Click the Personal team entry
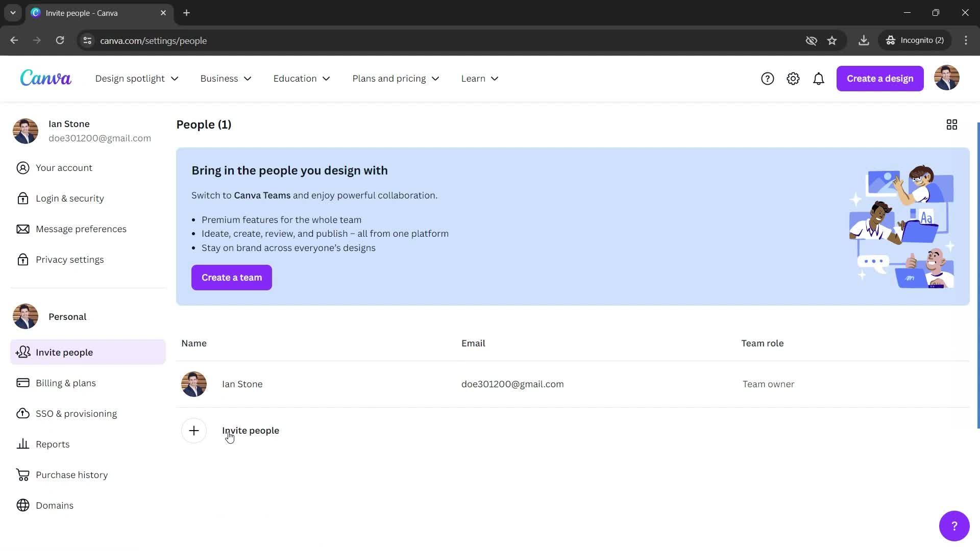This screenshot has height=551, width=980. point(88,316)
